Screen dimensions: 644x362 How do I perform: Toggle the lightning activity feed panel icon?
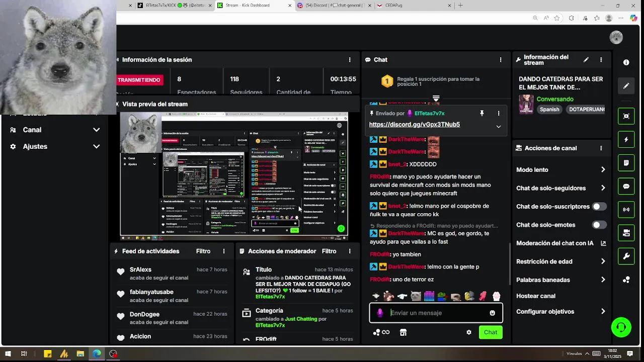[626, 139]
